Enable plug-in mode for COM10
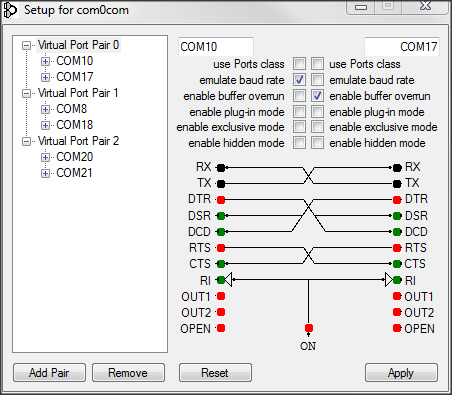 [x=299, y=111]
